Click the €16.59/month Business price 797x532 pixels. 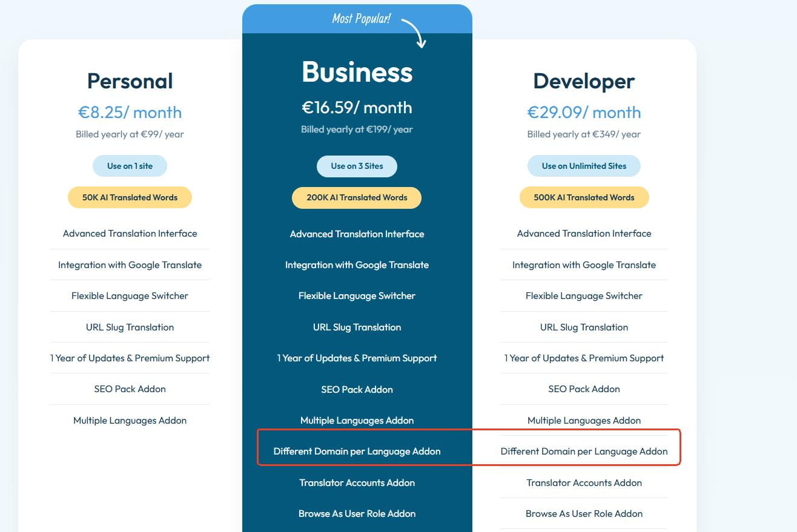pos(357,108)
